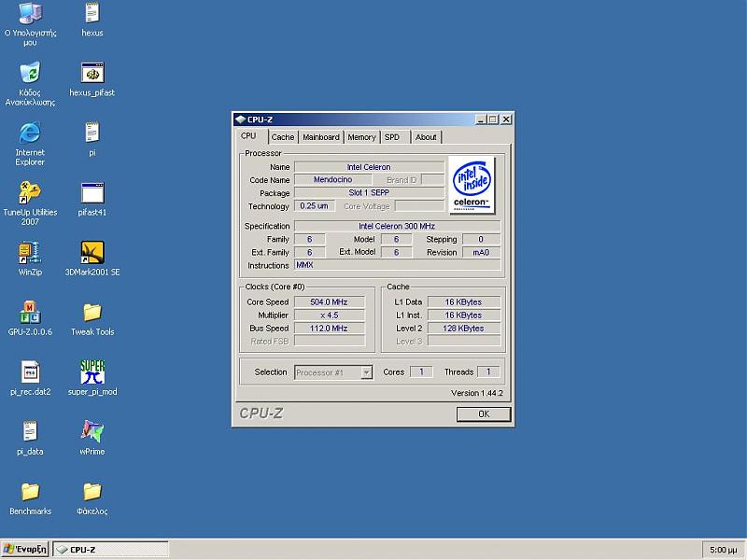This screenshot has width=747, height=560.
Task: Select the pi_rec.dat2 file icon
Action: pos(30,371)
